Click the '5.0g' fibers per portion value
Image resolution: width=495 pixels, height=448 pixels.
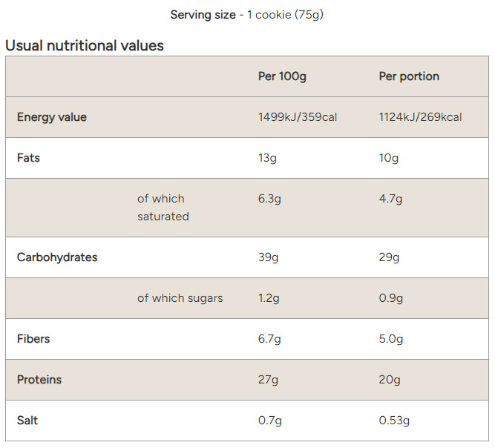click(x=391, y=339)
